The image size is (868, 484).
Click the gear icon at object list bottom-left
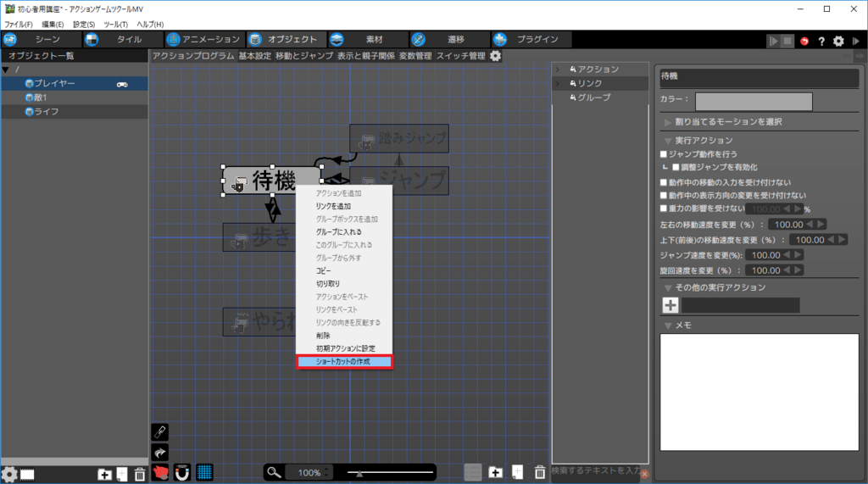[x=9, y=475]
